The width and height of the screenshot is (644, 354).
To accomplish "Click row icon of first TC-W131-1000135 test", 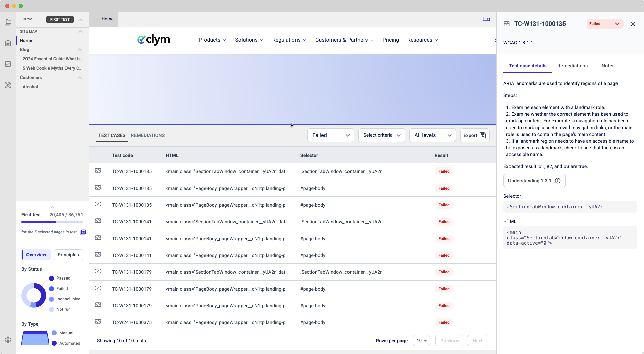I will (98, 171).
